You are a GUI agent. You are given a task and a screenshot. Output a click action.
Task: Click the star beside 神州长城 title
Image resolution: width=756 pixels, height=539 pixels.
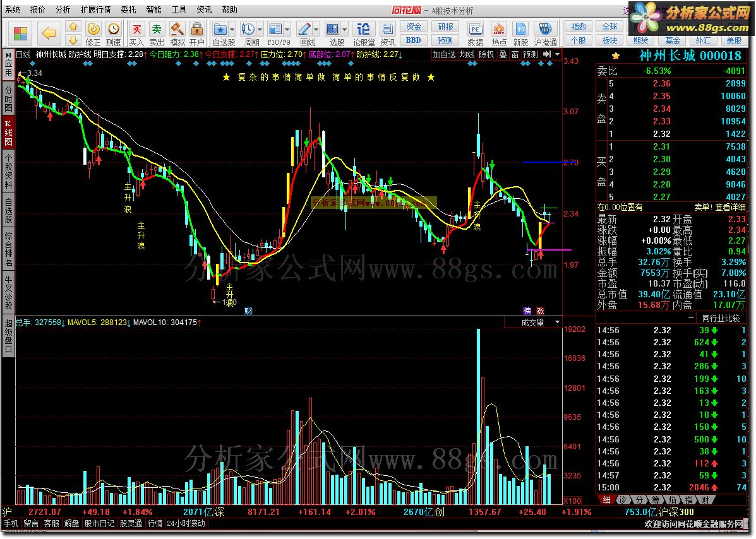point(616,56)
